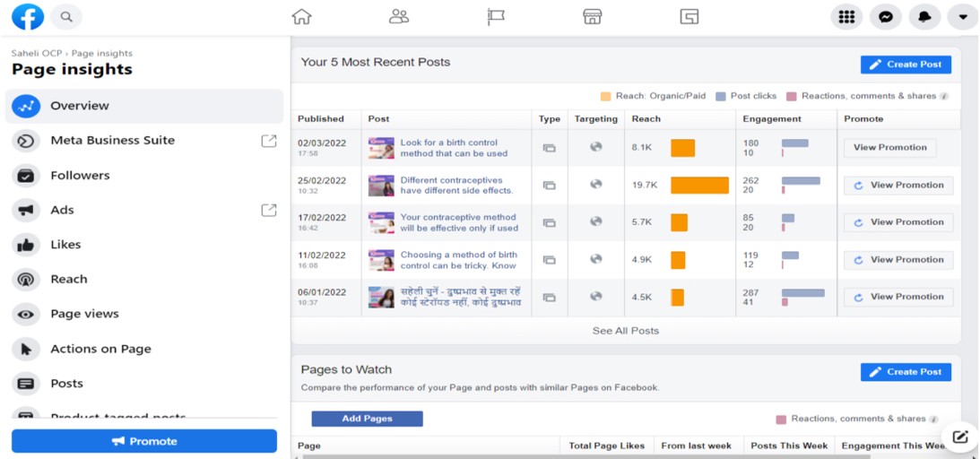Image resolution: width=980 pixels, height=459 pixels.
Task: Open Meta Business Suite external link arrow
Action: pos(268,140)
